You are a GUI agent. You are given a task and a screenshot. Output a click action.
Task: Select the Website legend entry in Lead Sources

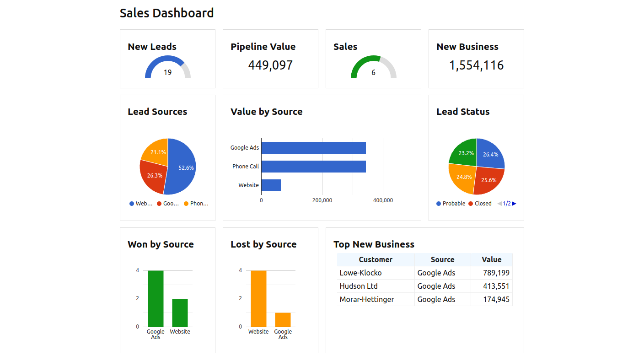coord(141,204)
